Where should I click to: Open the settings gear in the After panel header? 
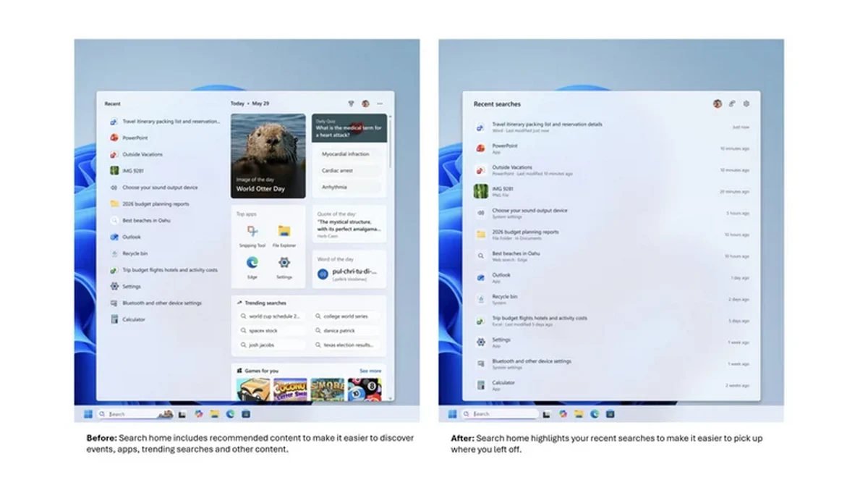click(x=746, y=104)
